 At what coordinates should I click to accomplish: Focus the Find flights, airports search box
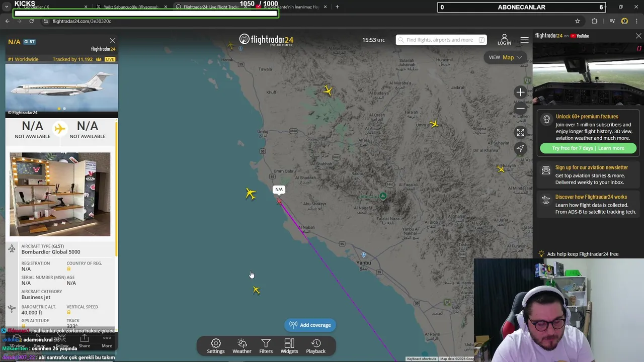point(441,40)
